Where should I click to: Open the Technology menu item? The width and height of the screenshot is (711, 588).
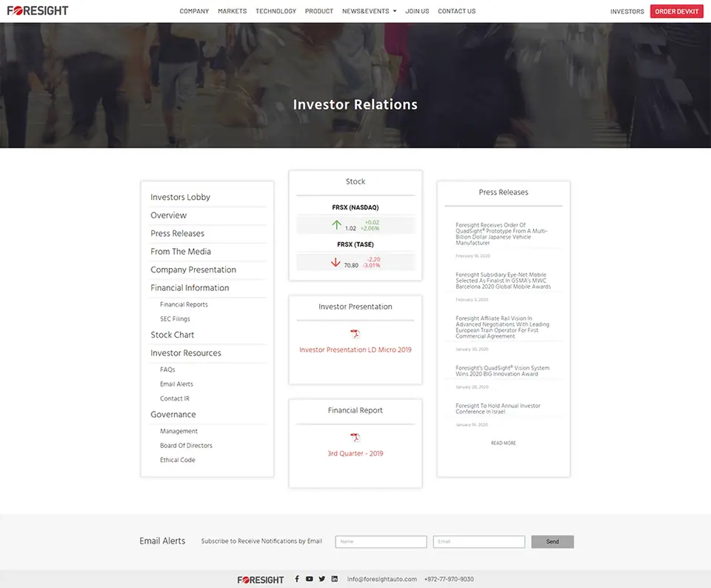[x=276, y=11]
